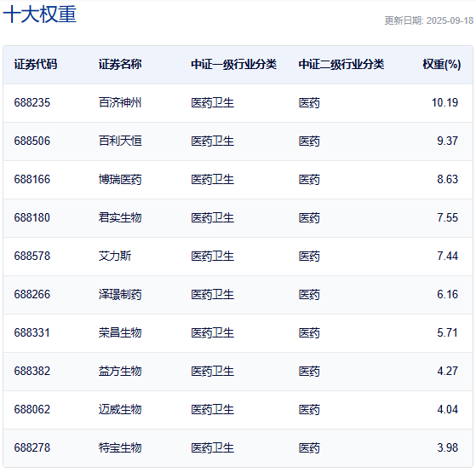Select security code 688578

pyautogui.click(x=32, y=256)
